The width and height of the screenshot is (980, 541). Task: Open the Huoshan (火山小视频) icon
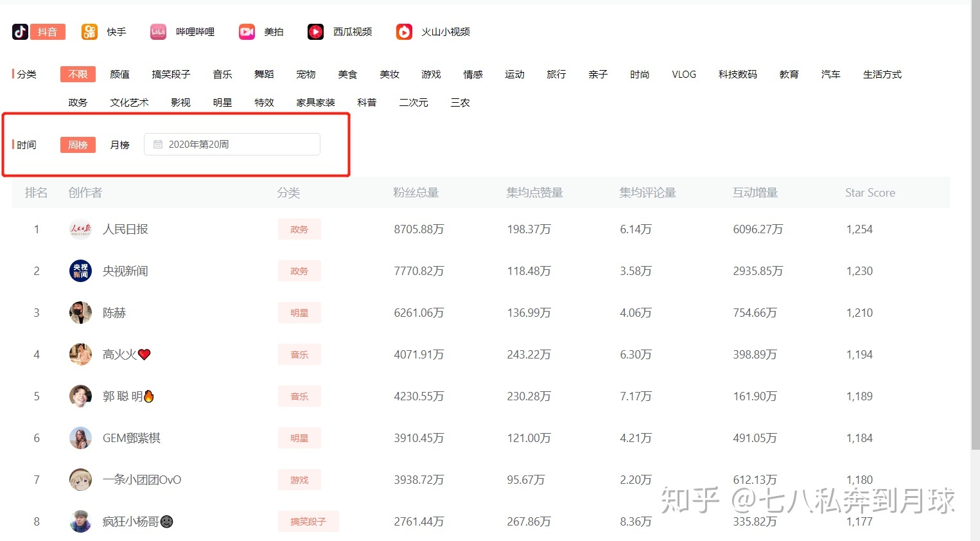(404, 31)
